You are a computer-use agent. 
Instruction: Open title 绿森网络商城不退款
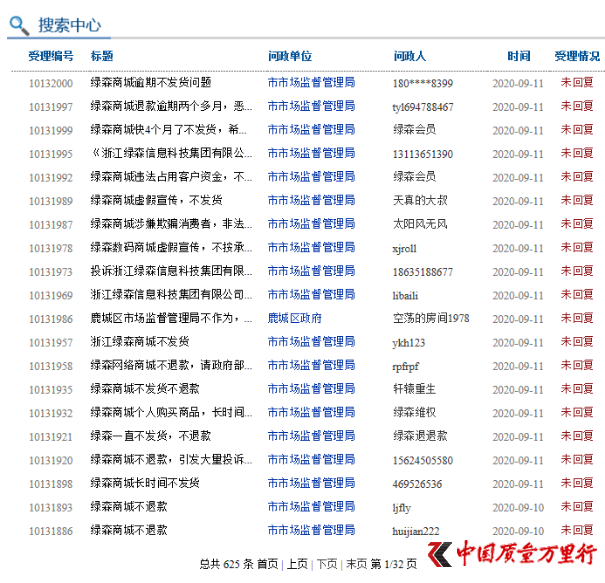(171, 365)
